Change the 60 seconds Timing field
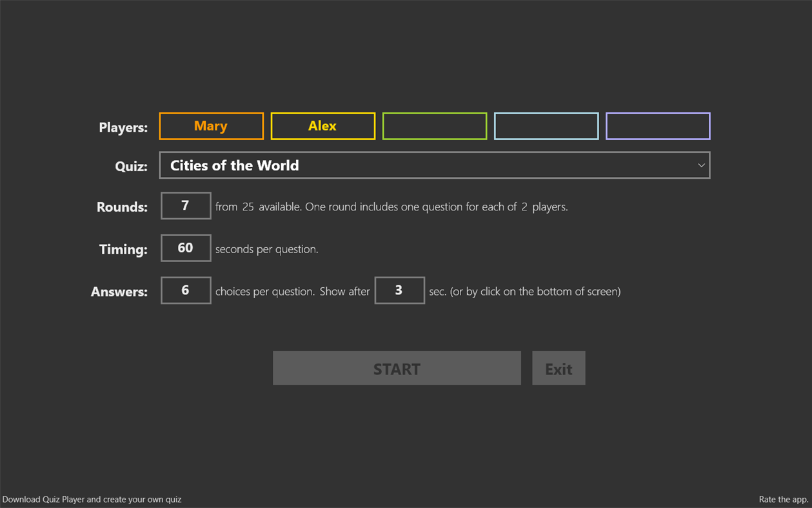 tap(186, 248)
